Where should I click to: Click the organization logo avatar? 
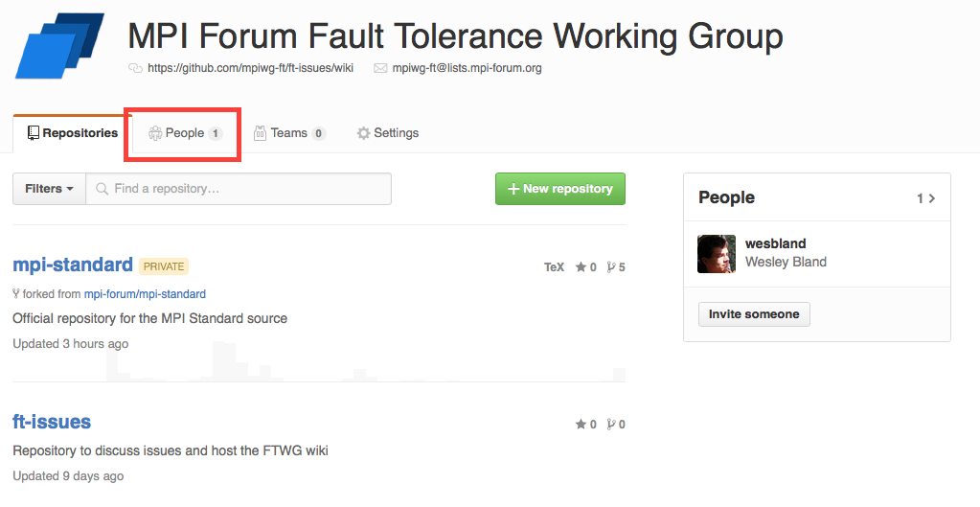click(x=60, y=46)
